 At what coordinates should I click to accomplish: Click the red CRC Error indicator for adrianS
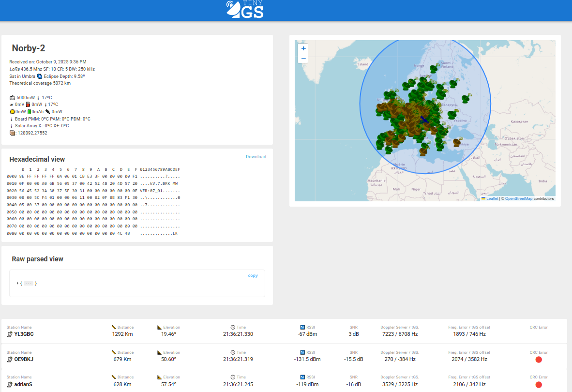point(539,385)
